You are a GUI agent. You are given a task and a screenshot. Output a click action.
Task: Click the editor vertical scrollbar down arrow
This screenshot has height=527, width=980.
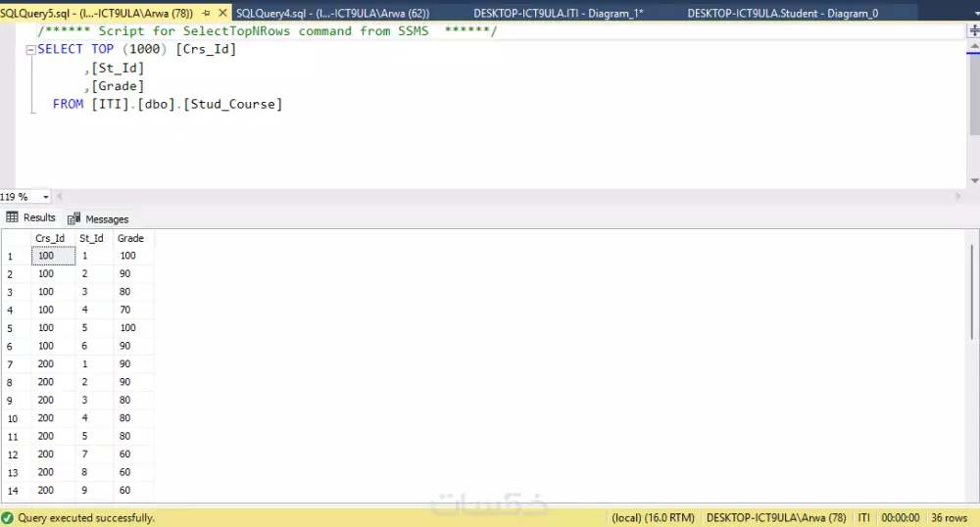974,180
